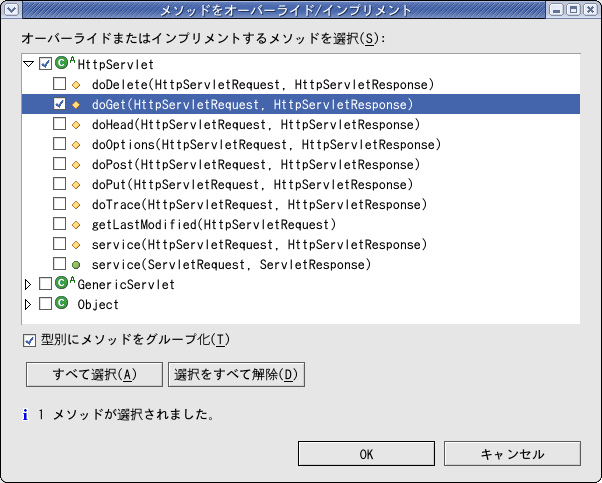Expand the GenericServlet tree node
Viewport: 602px width, 483px height.
point(28,284)
